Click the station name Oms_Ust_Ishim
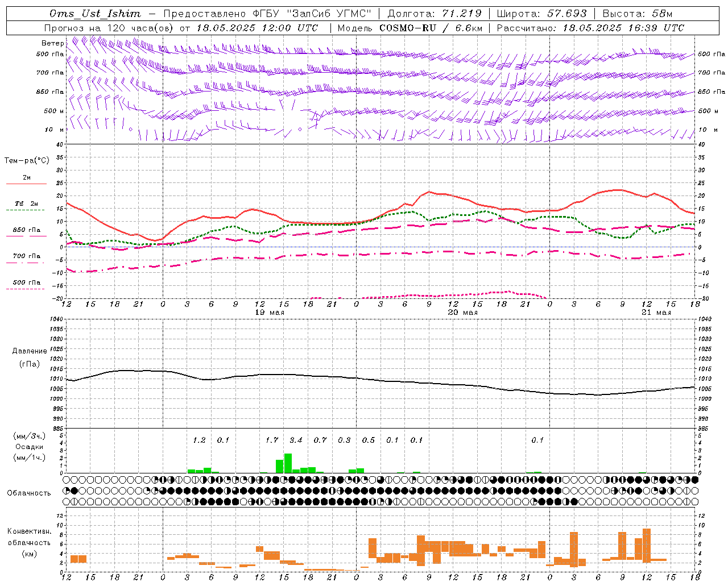 pyautogui.click(x=95, y=14)
